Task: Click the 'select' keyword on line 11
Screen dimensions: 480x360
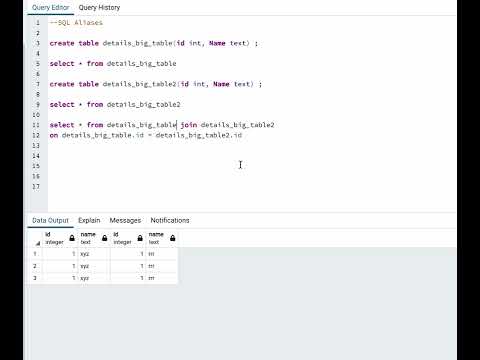Action: coord(62,125)
